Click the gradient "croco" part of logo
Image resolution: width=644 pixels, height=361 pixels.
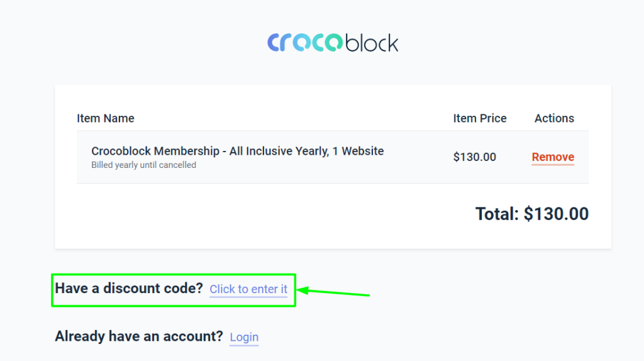pos(305,42)
